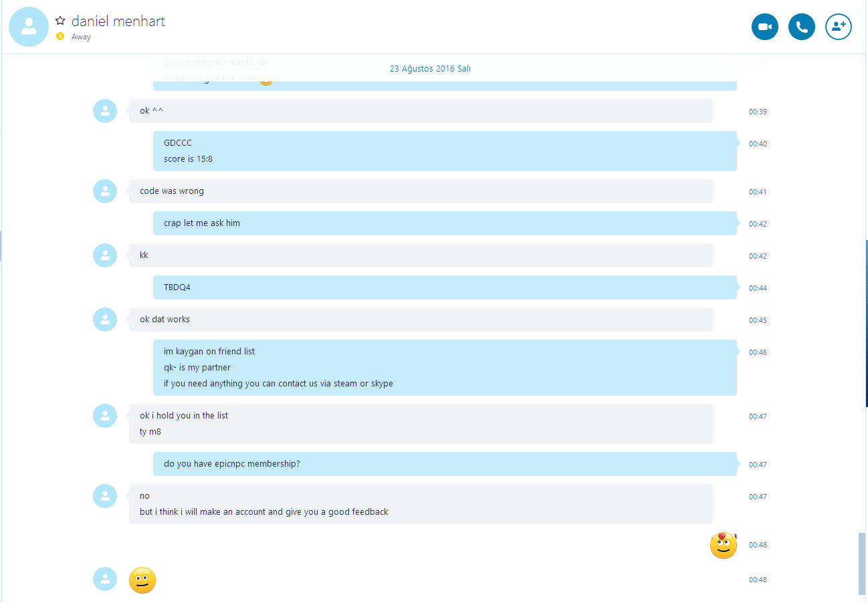The width and height of the screenshot is (868, 603).
Task: Start a voice call using phone icon
Action: pyautogui.click(x=802, y=27)
